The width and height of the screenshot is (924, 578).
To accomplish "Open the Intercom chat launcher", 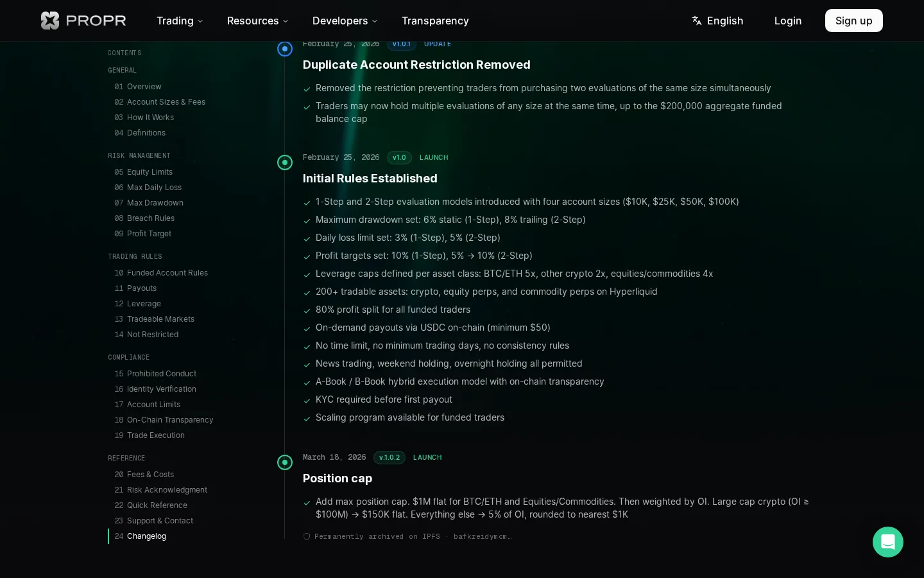I will (x=888, y=542).
